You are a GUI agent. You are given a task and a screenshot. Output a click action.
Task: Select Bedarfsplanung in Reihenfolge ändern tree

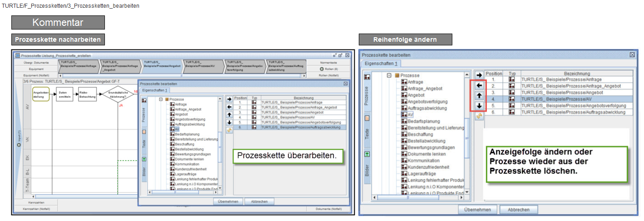pyautogui.click(x=424, y=122)
